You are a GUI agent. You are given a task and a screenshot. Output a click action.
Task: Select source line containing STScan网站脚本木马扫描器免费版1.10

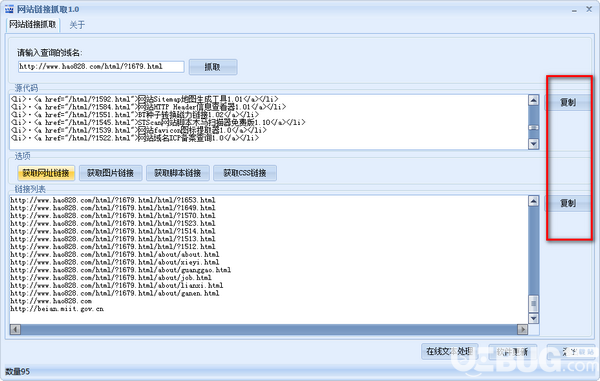point(158,122)
